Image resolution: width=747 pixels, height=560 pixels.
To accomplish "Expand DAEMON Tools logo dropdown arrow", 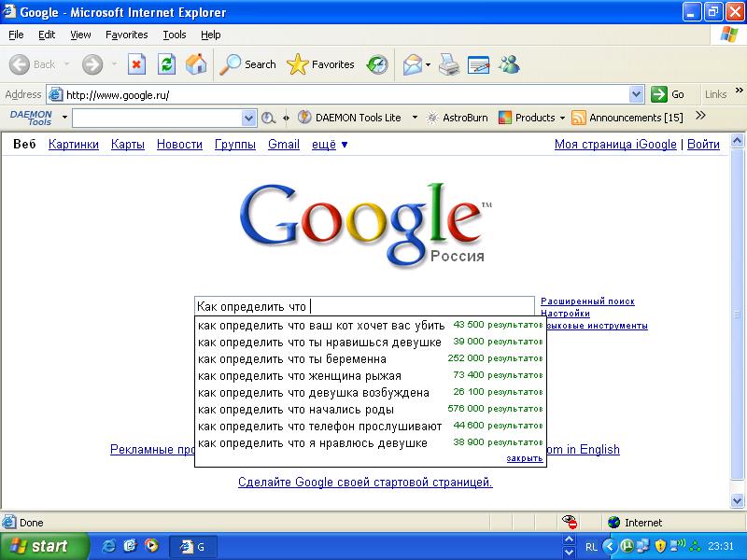I will pos(64,118).
